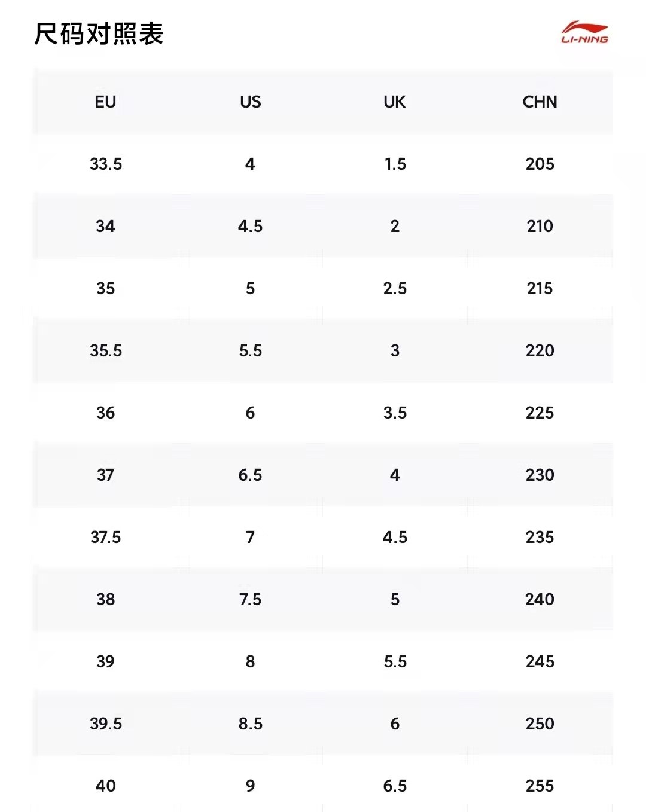Viewport: 646px width, 812px height.
Task: Select the EU column header
Action: (x=105, y=102)
